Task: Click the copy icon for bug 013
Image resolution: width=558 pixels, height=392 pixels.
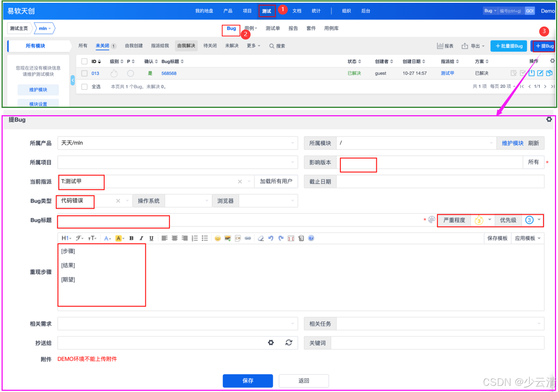Action: coord(550,73)
